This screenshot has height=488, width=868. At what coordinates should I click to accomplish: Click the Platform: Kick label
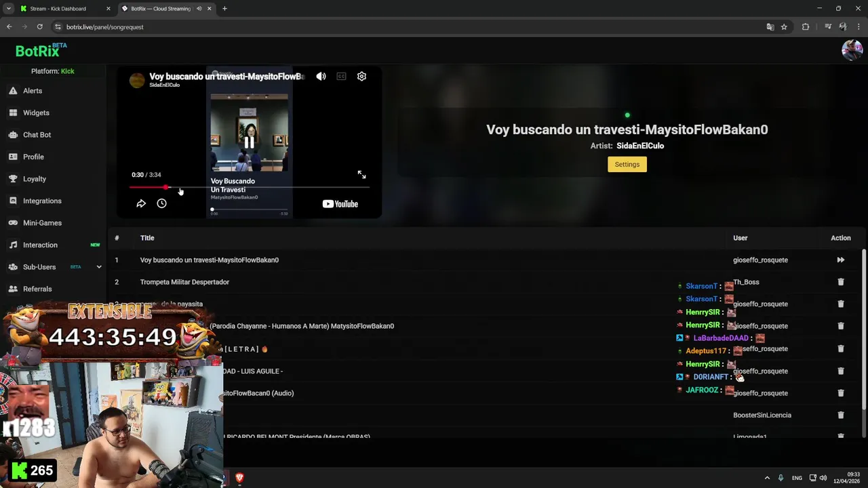(x=53, y=71)
